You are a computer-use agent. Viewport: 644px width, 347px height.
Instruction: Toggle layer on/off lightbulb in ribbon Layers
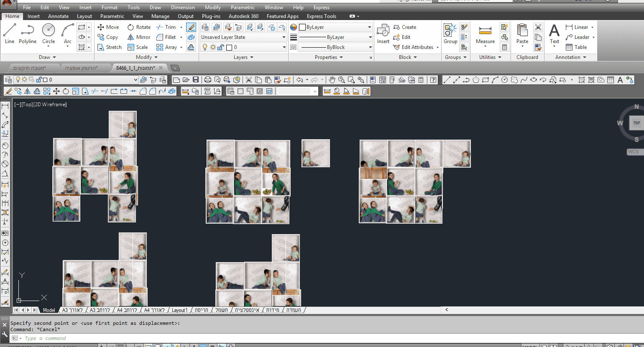(205, 47)
